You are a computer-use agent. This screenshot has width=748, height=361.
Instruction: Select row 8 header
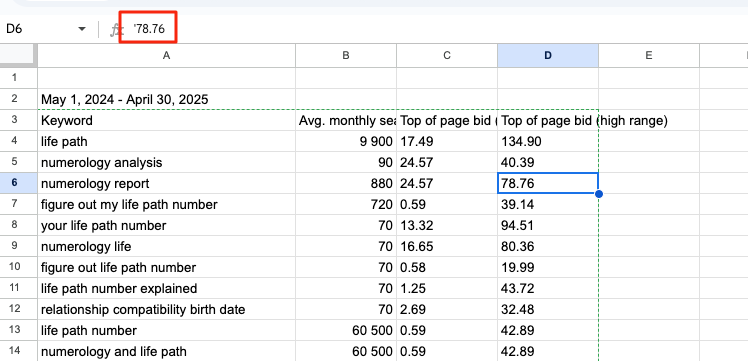click(x=19, y=225)
